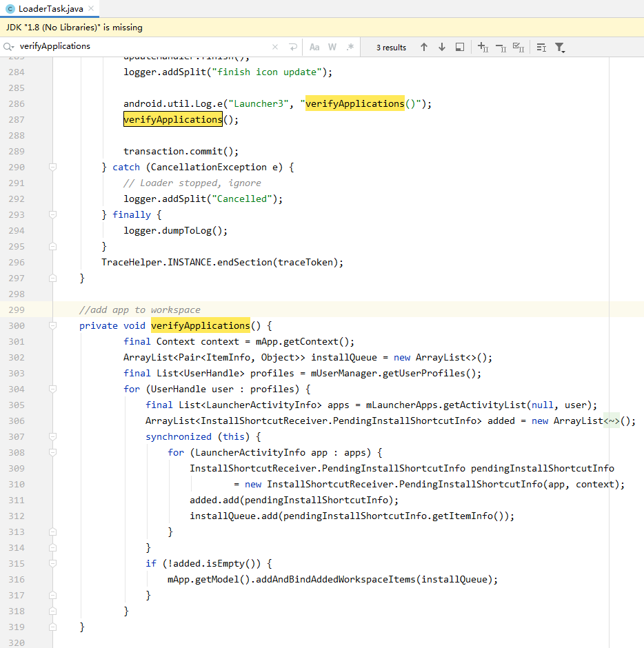
Task: Click line number 299 in the gutter
Action: (x=17, y=310)
